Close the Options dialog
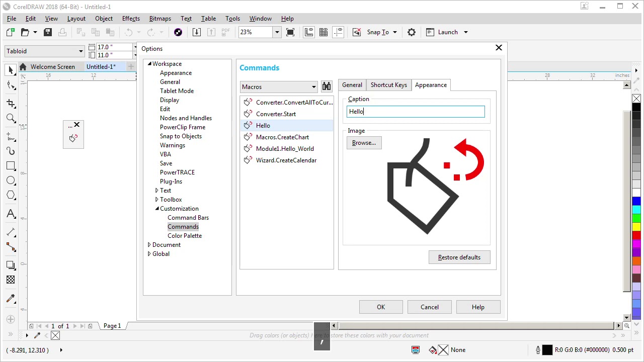This screenshot has width=644, height=362. point(499,48)
